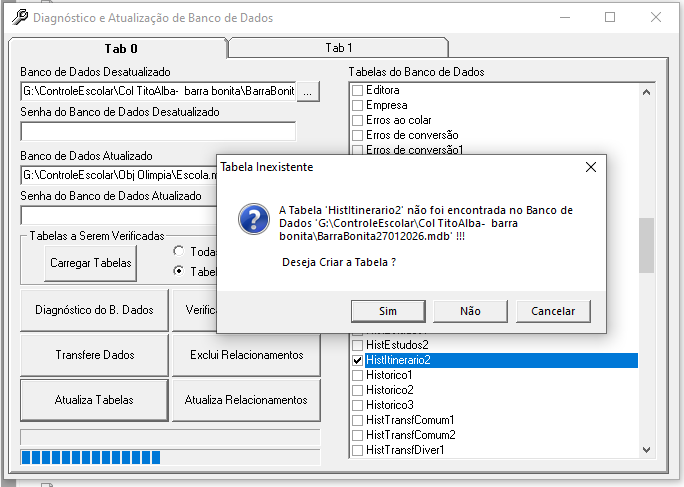Check the Historico1 table checkbox
The width and height of the screenshot is (684, 487).
(357, 375)
